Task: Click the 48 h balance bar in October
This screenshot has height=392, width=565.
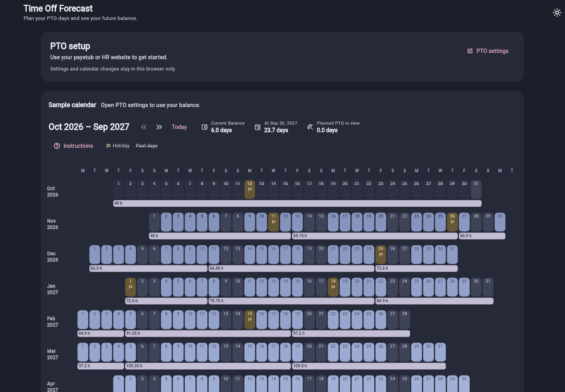Action: pos(297,203)
